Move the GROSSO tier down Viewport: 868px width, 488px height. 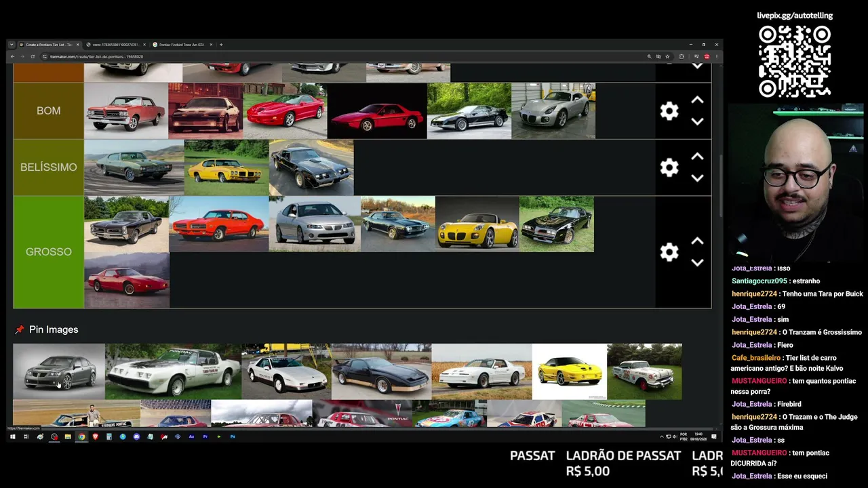(697, 263)
